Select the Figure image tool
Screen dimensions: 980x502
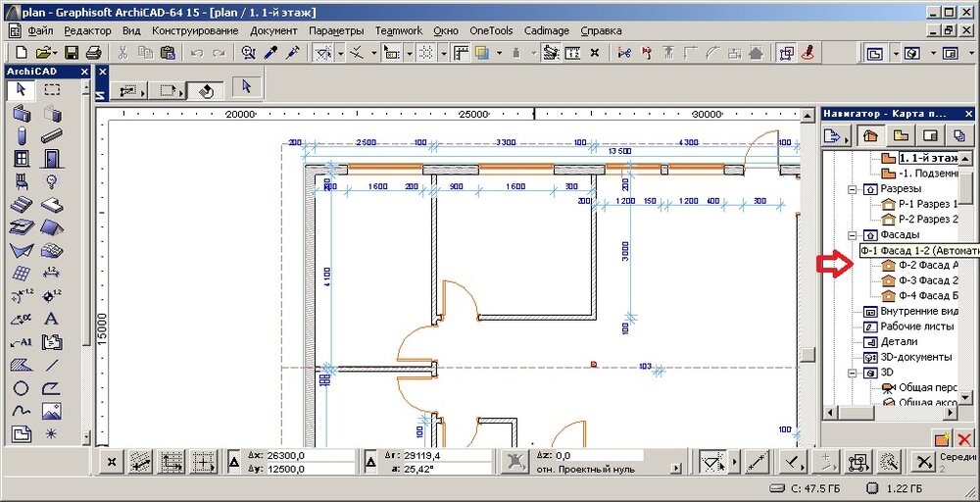coord(52,411)
